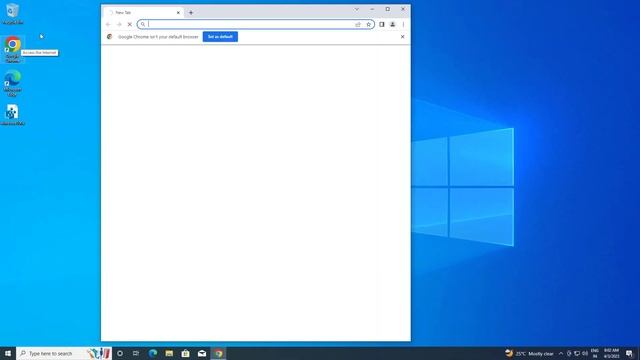640x360 pixels.
Task: Select the Microsoft Edge desktop shortcut
Action: tap(13, 83)
